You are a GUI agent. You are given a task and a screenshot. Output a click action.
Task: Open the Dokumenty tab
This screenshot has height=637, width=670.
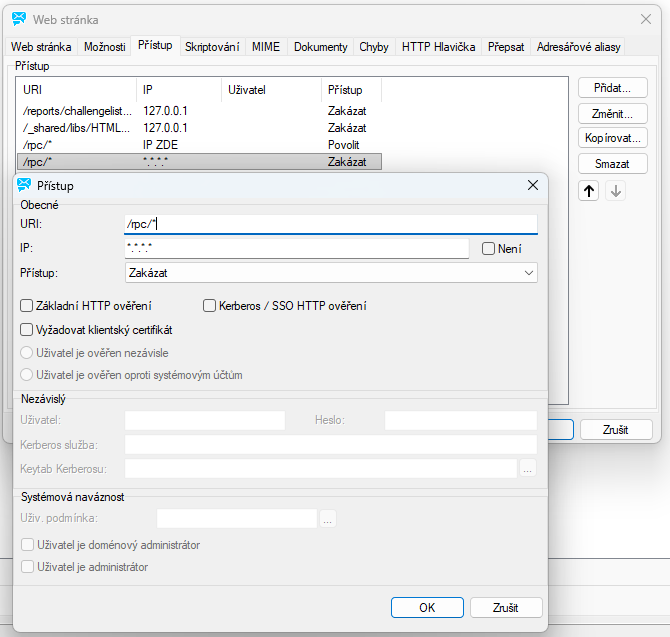[x=320, y=47]
